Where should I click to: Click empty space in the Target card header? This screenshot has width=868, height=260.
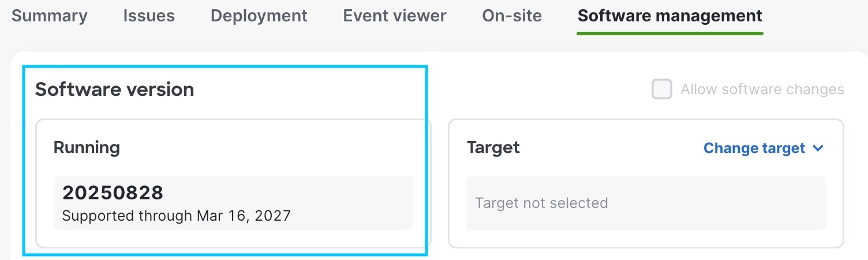[x=606, y=148]
